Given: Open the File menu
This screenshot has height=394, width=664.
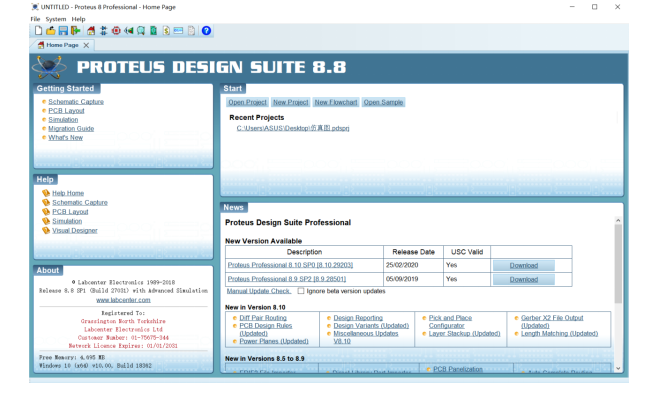Looking at the screenshot, I should 35,19.
